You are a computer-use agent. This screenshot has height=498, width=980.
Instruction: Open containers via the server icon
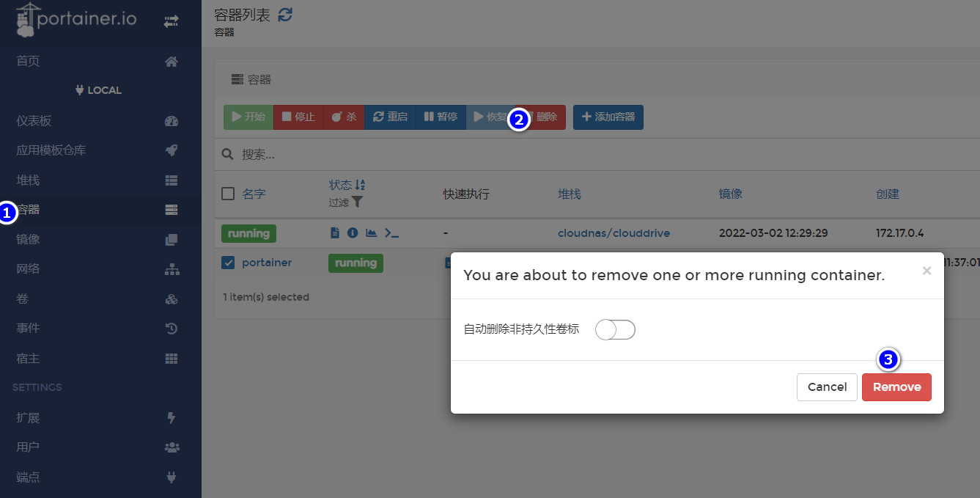pos(172,210)
